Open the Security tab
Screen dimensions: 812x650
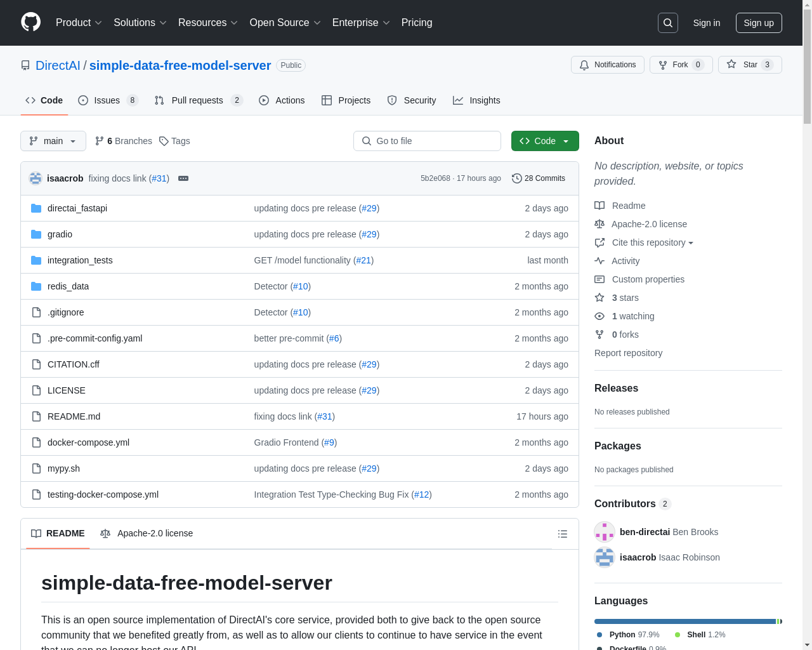(x=412, y=100)
